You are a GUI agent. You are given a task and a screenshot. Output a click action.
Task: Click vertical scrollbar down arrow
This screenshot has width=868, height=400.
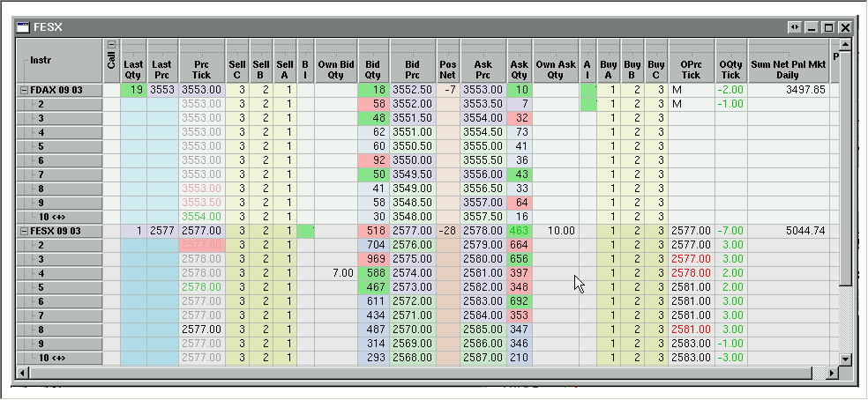point(846,359)
